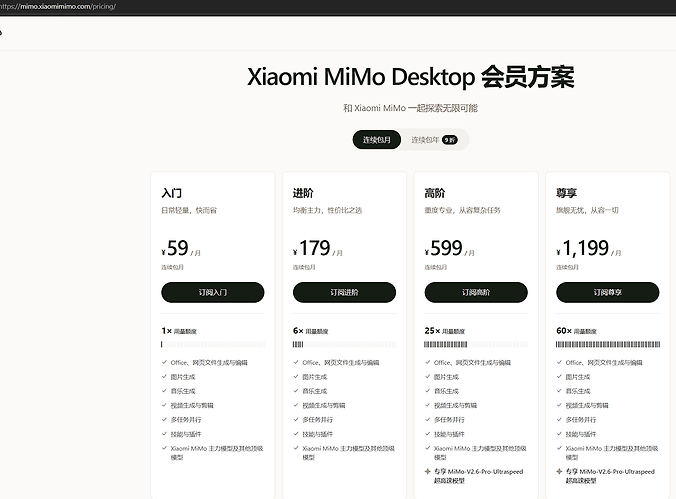Screen dimensions: 676x499
Task: Click 25× 用量额度 label in 高阶 card
Action: coord(444,331)
